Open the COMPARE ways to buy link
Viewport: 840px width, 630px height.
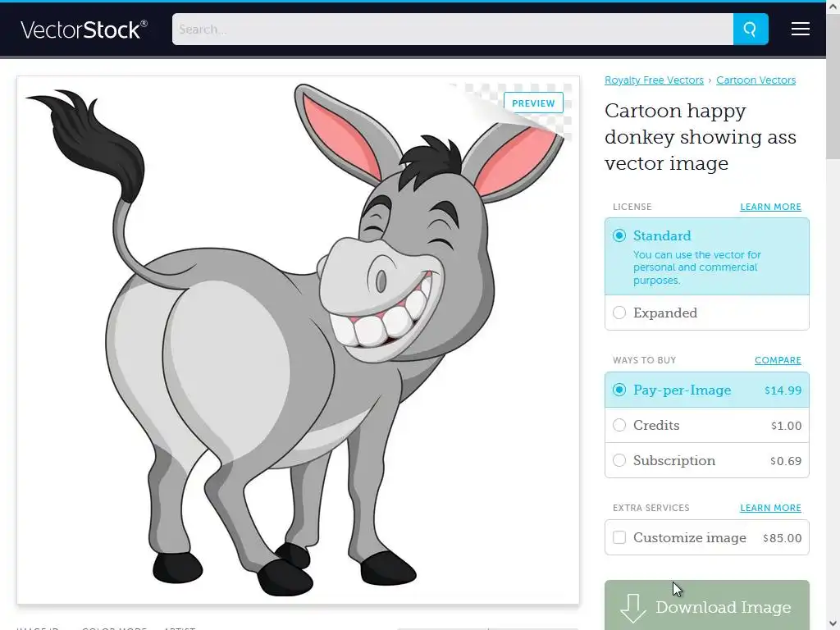778,360
